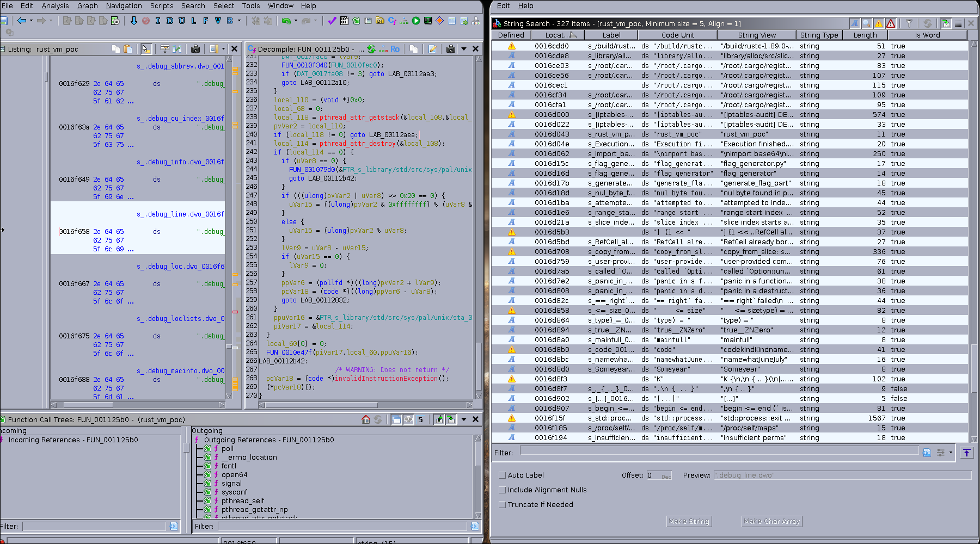Open the back arrow dropdown menu
Viewport: 980px width, 544px height.
[x=31, y=22]
